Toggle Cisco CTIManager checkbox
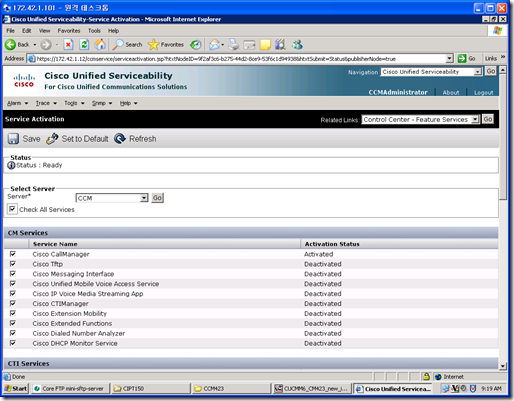This screenshot has height=401, width=514. click(13, 303)
